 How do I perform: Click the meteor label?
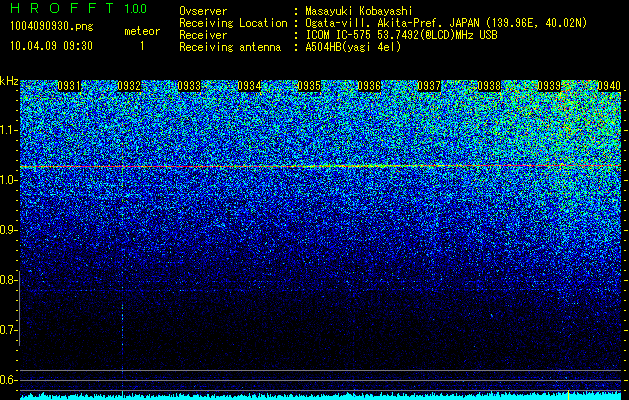tap(142, 31)
